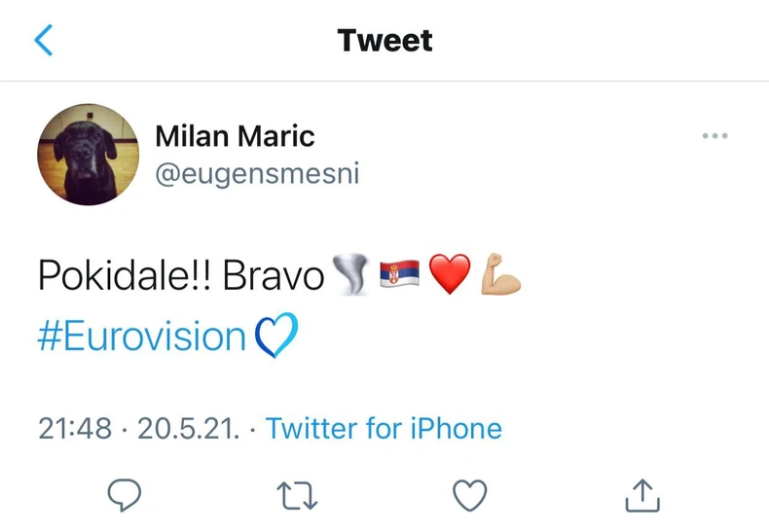Share the tweet via the share icon
This screenshot has width=769, height=532.
[x=641, y=496]
